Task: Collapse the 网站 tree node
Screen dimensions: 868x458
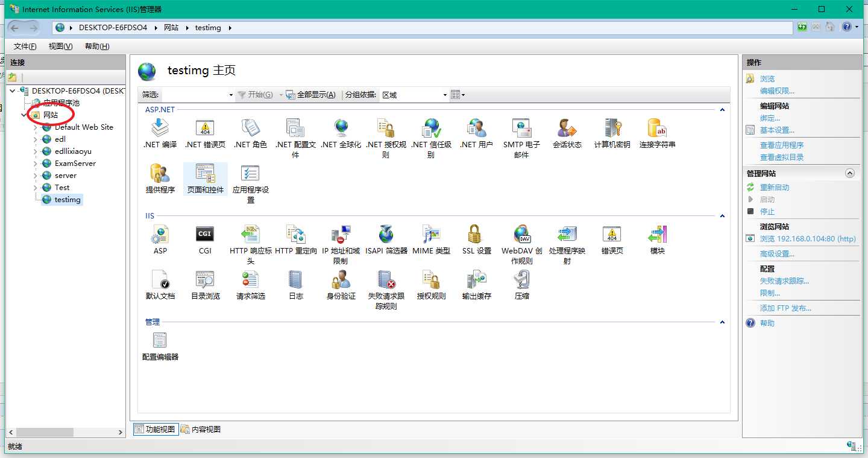Action: pos(24,115)
